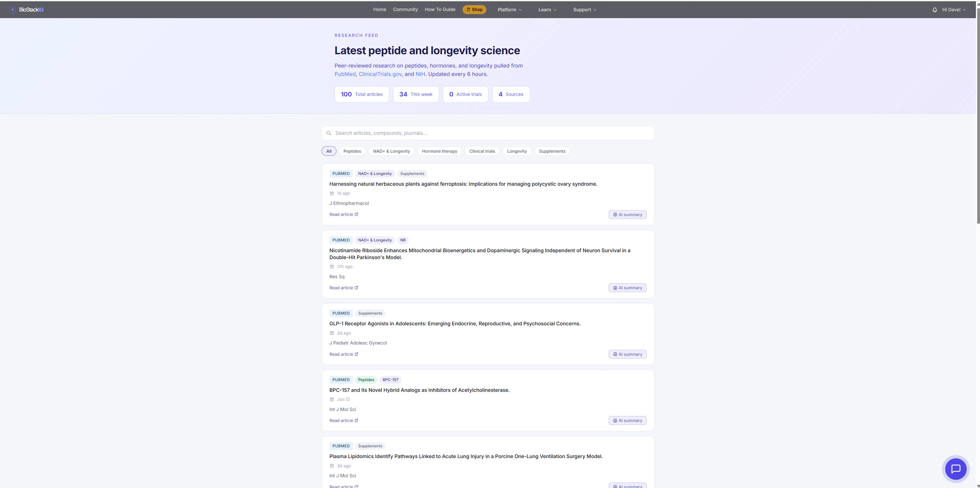Click the calendar icon beside '3d ago'
The height and width of the screenshot is (488, 980).
(332, 466)
